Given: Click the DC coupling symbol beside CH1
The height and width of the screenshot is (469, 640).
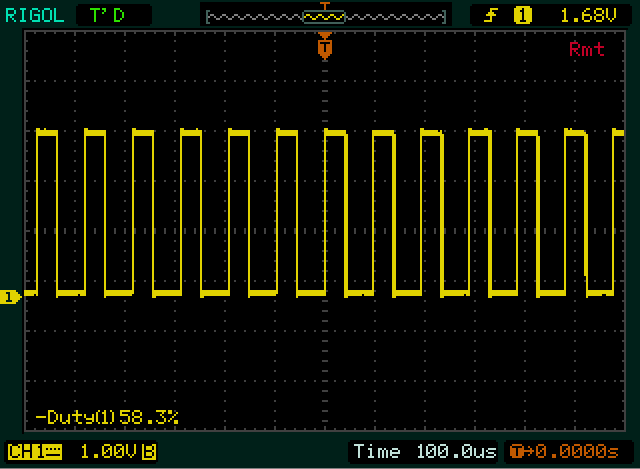Looking at the screenshot, I should [53, 451].
